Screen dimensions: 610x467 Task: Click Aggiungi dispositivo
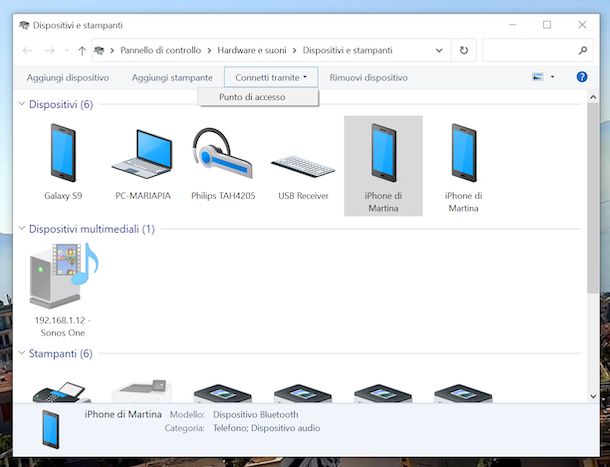click(68, 77)
